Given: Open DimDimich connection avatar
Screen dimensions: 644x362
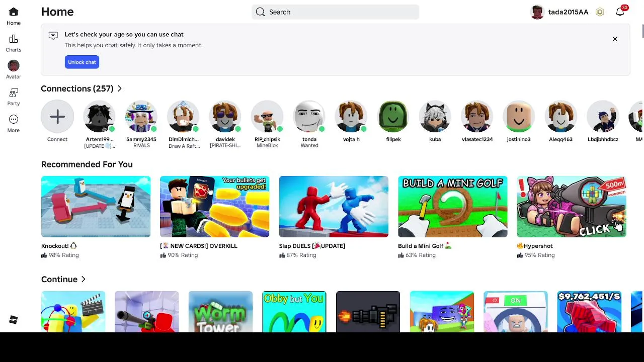Looking at the screenshot, I should [183, 117].
